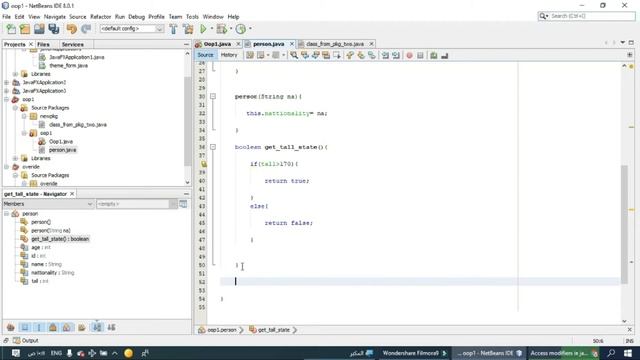This screenshot has width=640, height=360.
Task: Click the Profile Project icon
Action: click(241, 29)
